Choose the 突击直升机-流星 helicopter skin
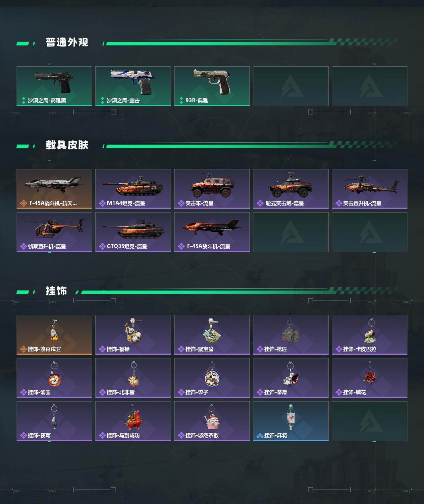 coord(370,189)
